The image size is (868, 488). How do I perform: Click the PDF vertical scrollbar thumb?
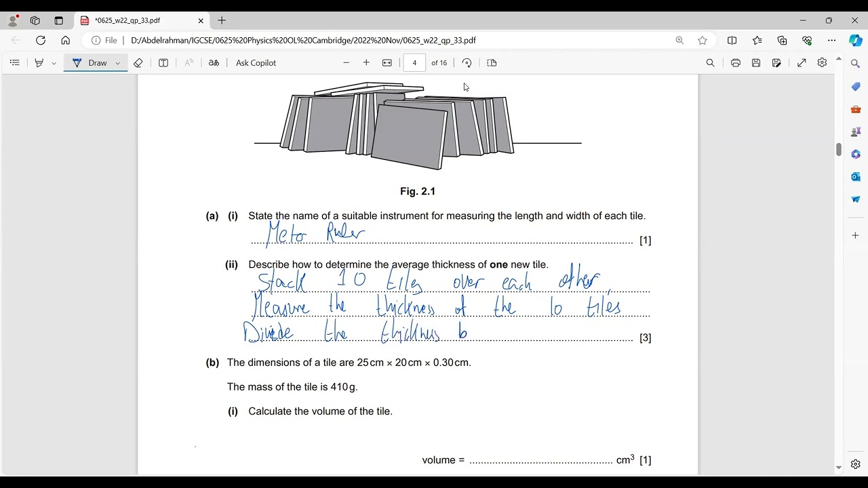(x=838, y=149)
